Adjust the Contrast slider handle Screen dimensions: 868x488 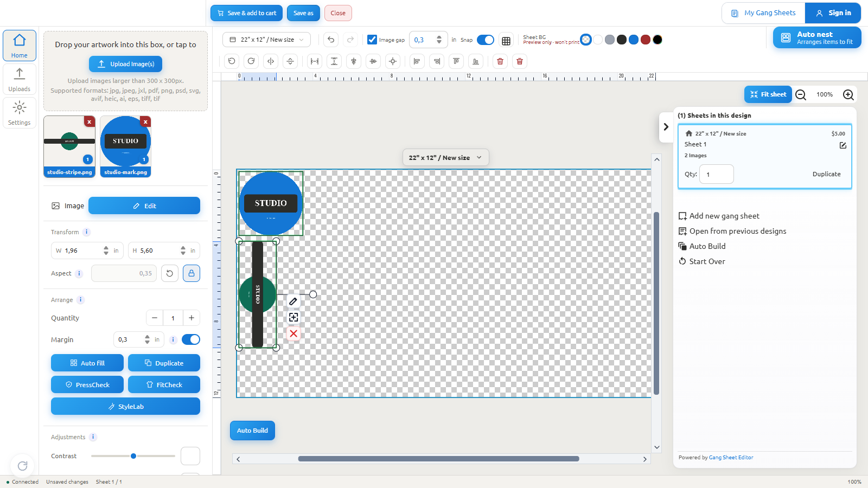[x=133, y=456]
